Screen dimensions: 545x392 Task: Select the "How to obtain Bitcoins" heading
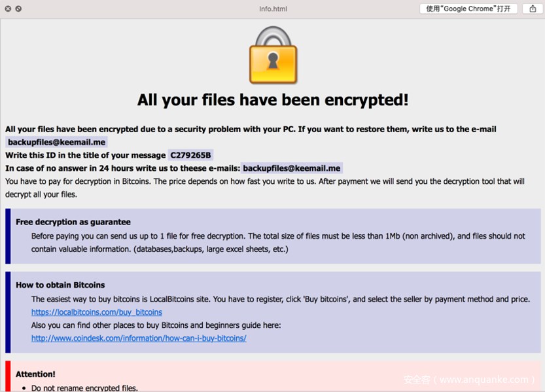[x=60, y=285]
